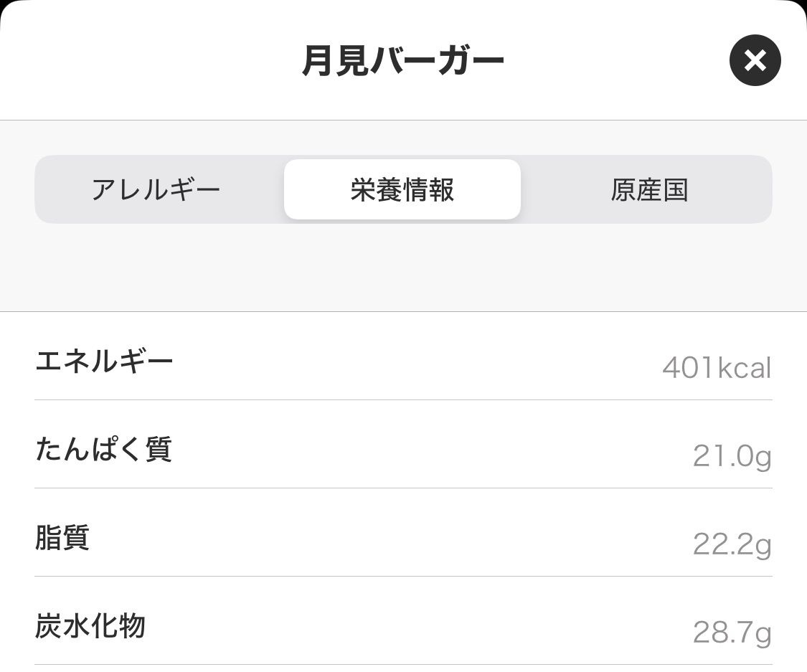The height and width of the screenshot is (672, 807).
Task: Tap the たんぱく質 label
Action: (x=103, y=450)
